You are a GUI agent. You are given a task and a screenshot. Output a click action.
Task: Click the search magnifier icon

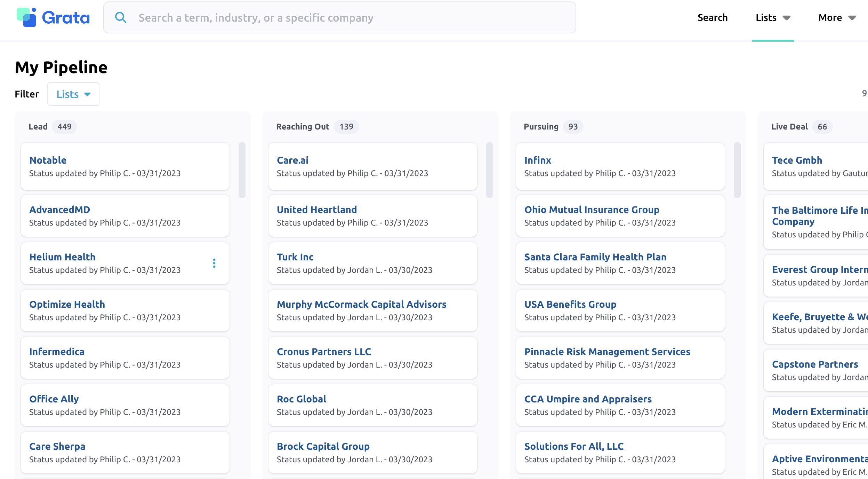[121, 17]
